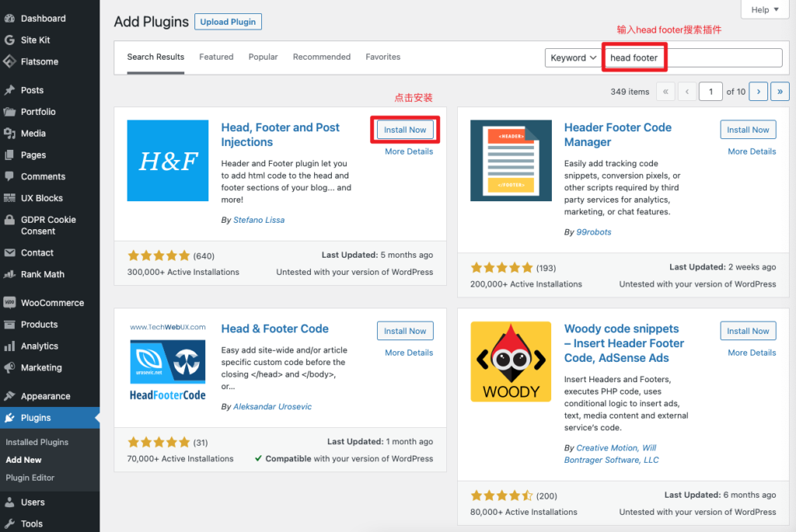Image resolution: width=796 pixels, height=532 pixels.
Task: Click the Contact envelope icon
Action: tap(9, 252)
